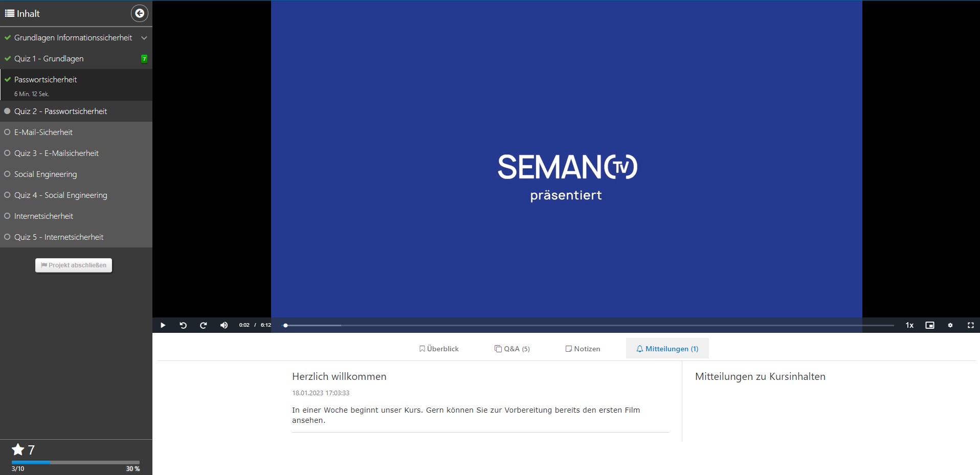This screenshot has height=475, width=980.
Task: Play the video
Action: click(163, 325)
